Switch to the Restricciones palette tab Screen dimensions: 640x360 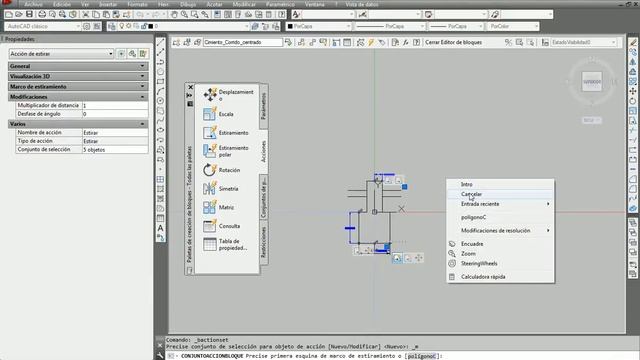[x=264, y=242]
